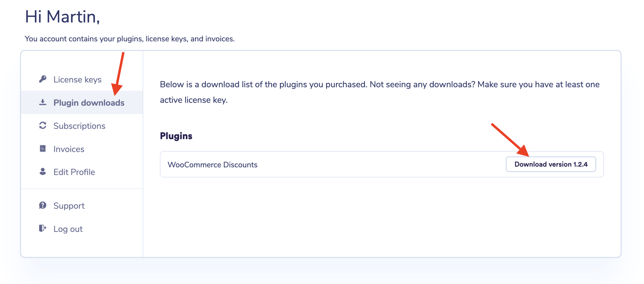Click the exit door Log out icon
This screenshot has width=644, height=284.
click(x=43, y=228)
